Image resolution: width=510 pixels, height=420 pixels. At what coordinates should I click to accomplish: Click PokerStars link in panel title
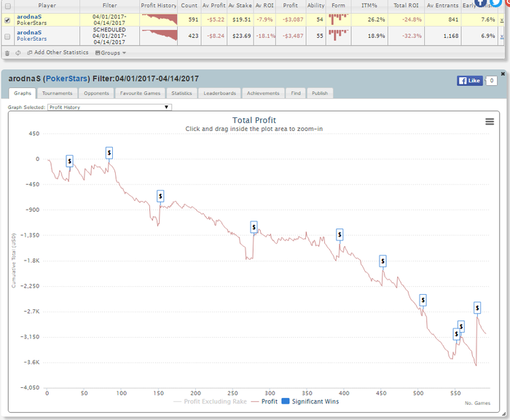(66, 79)
